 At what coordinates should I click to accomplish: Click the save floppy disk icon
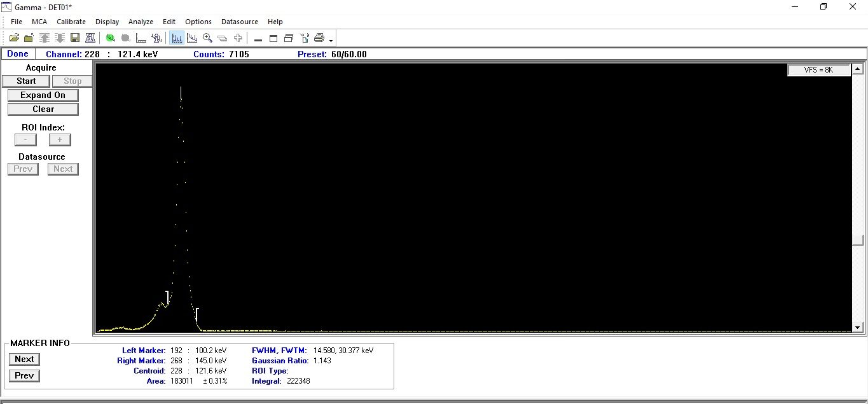click(x=75, y=38)
